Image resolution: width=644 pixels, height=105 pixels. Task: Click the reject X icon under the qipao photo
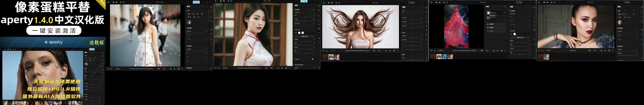[219, 68]
